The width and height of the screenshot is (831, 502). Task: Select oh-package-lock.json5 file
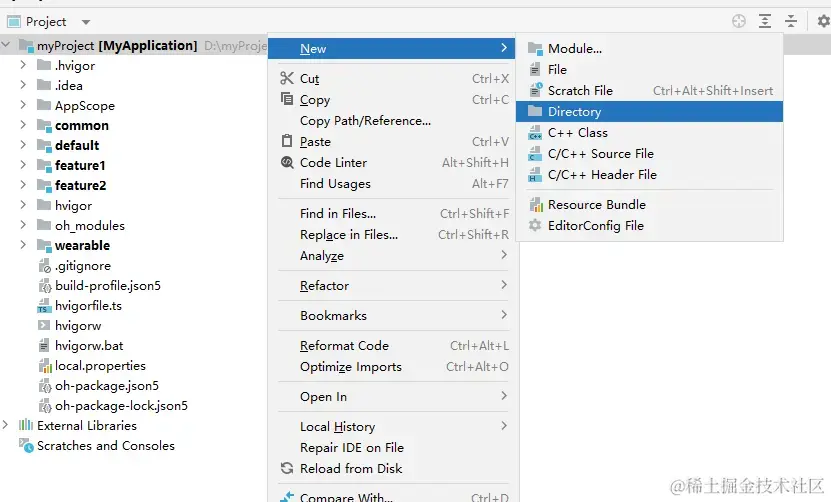121,406
